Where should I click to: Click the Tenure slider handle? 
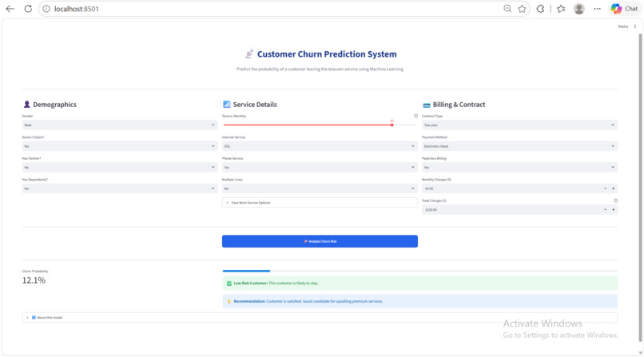(x=392, y=125)
